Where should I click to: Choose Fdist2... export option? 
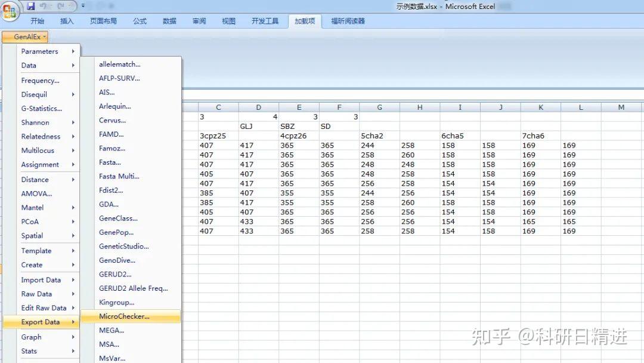click(131, 190)
